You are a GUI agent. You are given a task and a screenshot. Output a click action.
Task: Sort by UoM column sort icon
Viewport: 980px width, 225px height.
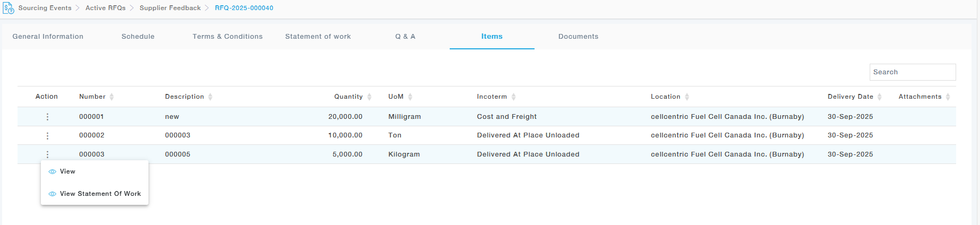(x=410, y=97)
